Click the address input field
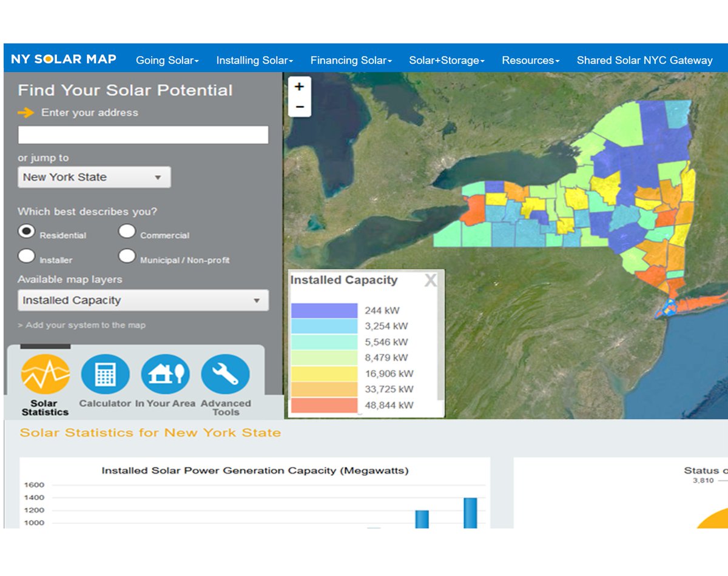This screenshot has width=728, height=576. (143, 135)
